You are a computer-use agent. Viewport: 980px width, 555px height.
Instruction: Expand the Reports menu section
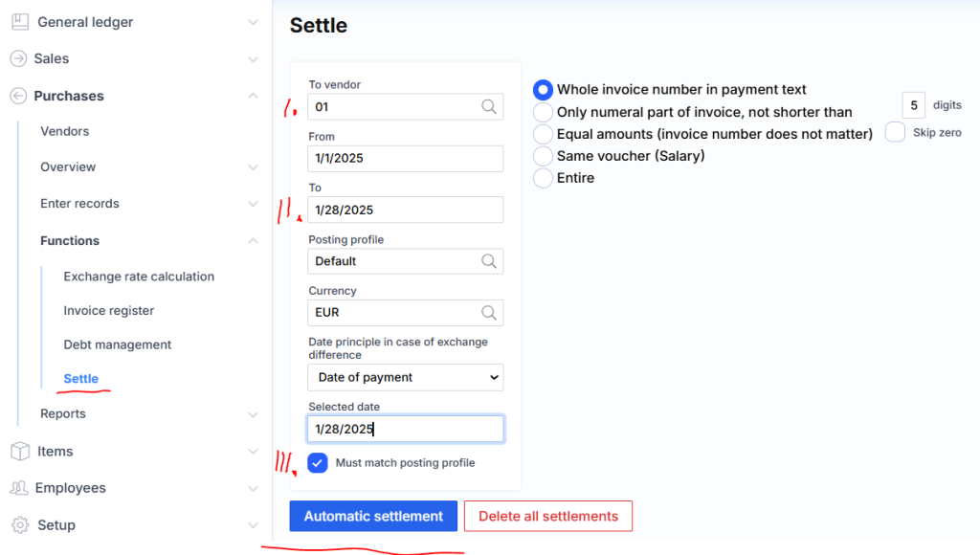[253, 414]
